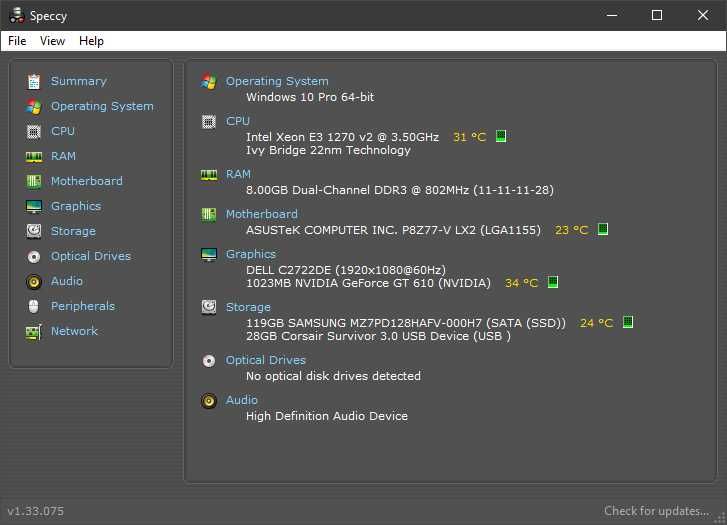Click the Network card icon in sidebar
Viewport: 727px width, 525px height.
pyautogui.click(x=34, y=332)
